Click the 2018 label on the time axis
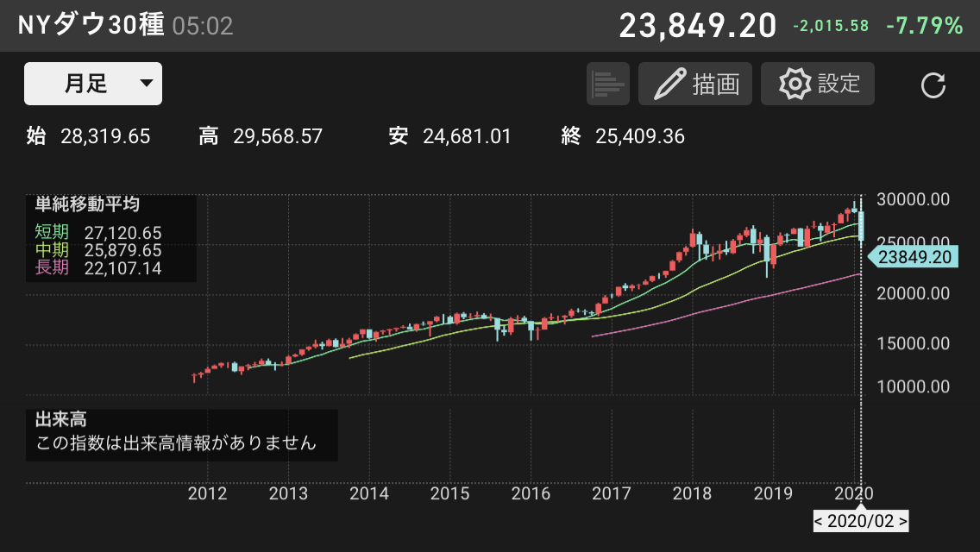 point(692,493)
